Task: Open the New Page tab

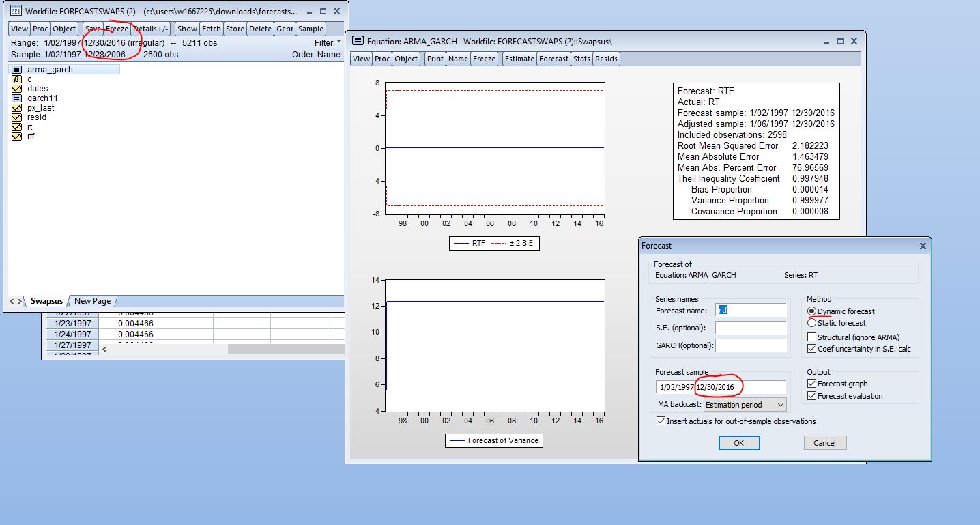Action: pos(92,301)
